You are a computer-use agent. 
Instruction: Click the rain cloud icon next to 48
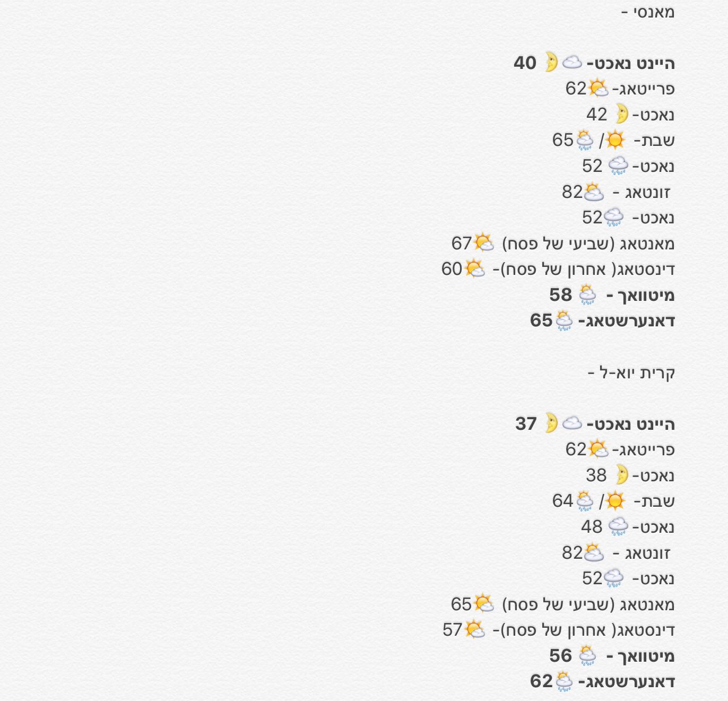618,526
